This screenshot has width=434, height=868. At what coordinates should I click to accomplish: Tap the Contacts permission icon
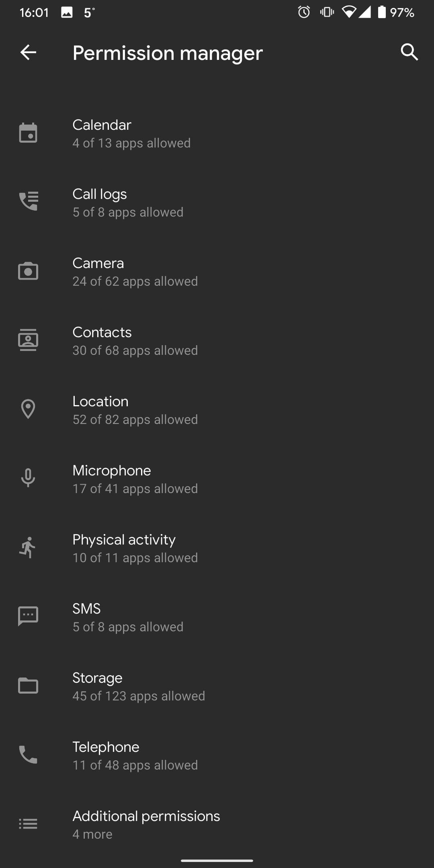coord(28,340)
